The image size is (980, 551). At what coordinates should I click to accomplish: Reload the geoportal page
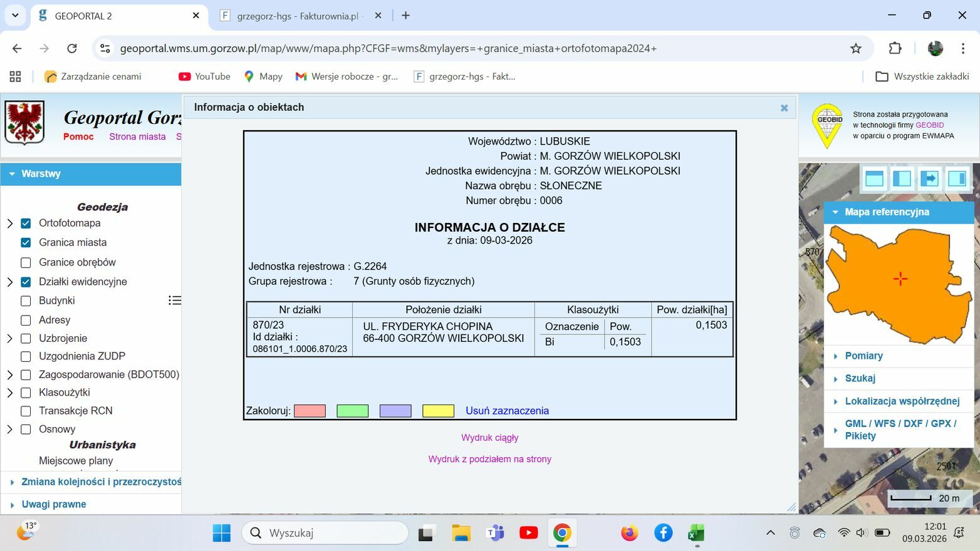[x=72, y=48]
